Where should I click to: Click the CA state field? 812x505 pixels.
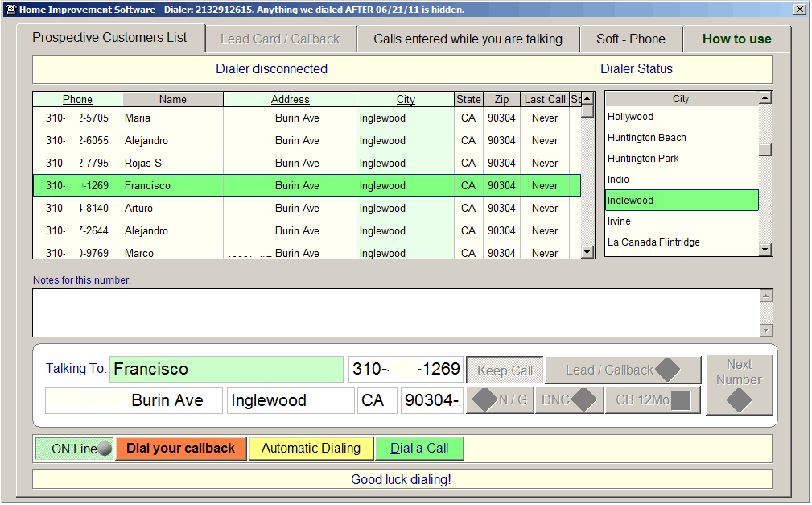pyautogui.click(x=377, y=401)
